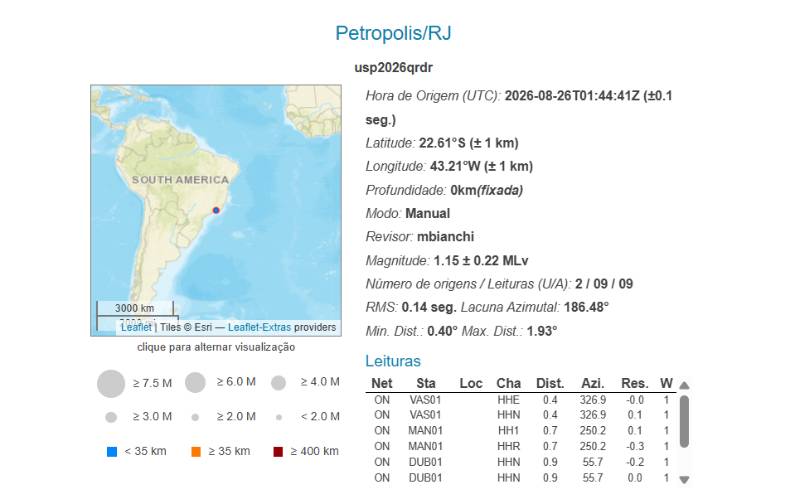Click the W column header
Viewport: 800px width, 500px height.
tap(666, 384)
